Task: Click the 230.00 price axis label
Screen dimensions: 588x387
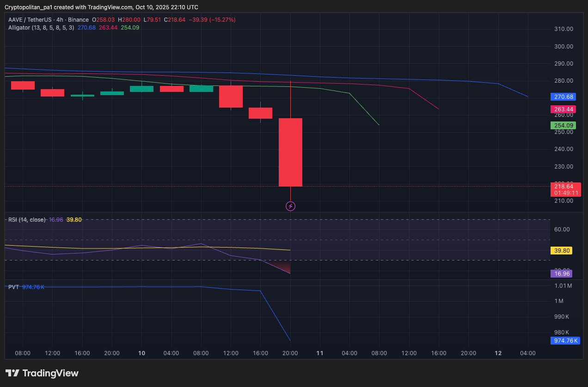Action: [563, 167]
